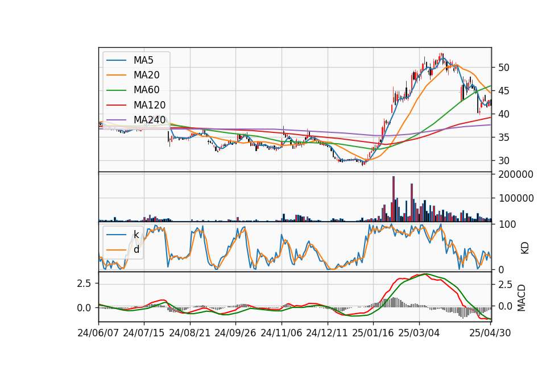546x392 pixels.
Task: Click the 24/09/26 date axis label
Action: pos(235,333)
